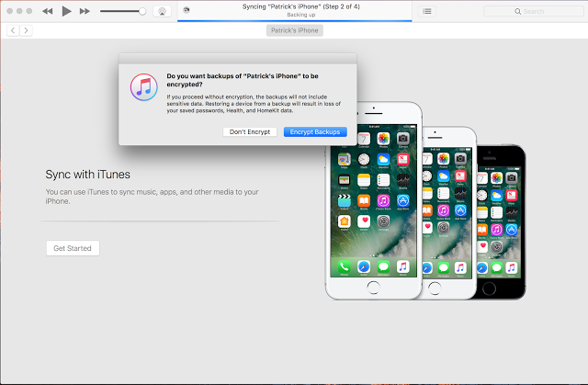Click the magnifier icon in Search

pos(517,11)
